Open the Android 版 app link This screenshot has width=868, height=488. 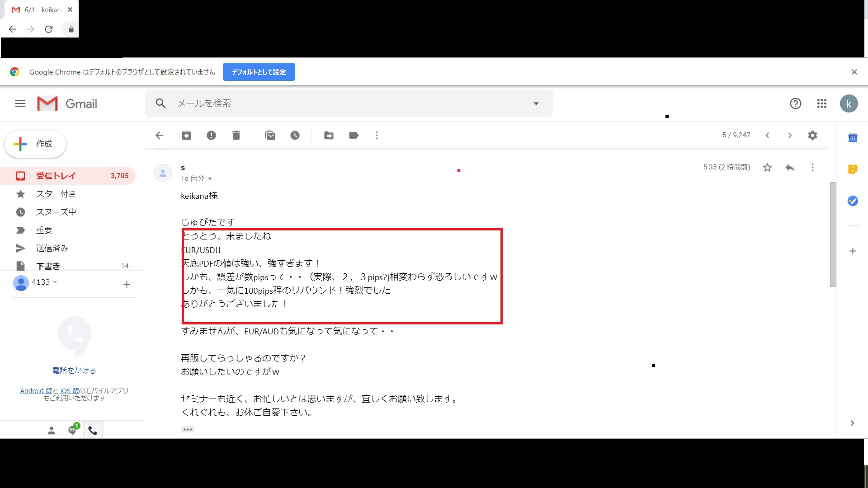(36, 390)
